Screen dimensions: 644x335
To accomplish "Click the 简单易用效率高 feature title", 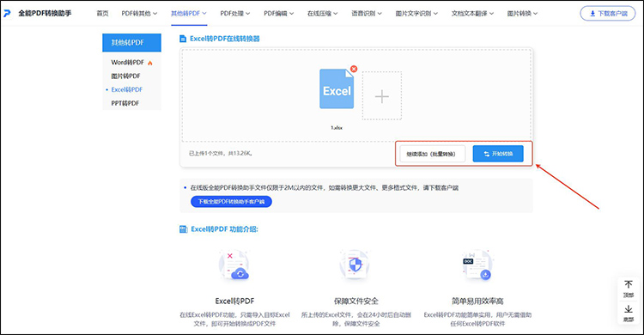I will 477,301.
